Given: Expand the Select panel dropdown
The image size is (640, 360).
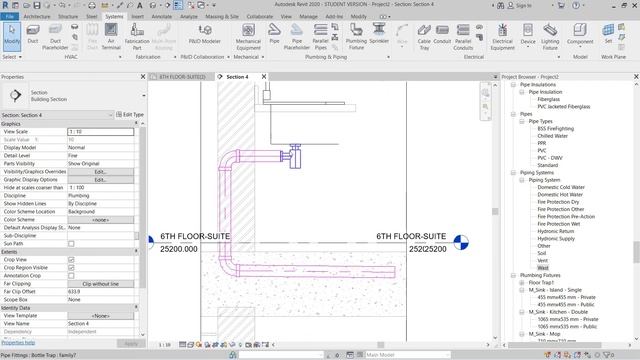Looking at the screenshot, I should tap(11, 57).
